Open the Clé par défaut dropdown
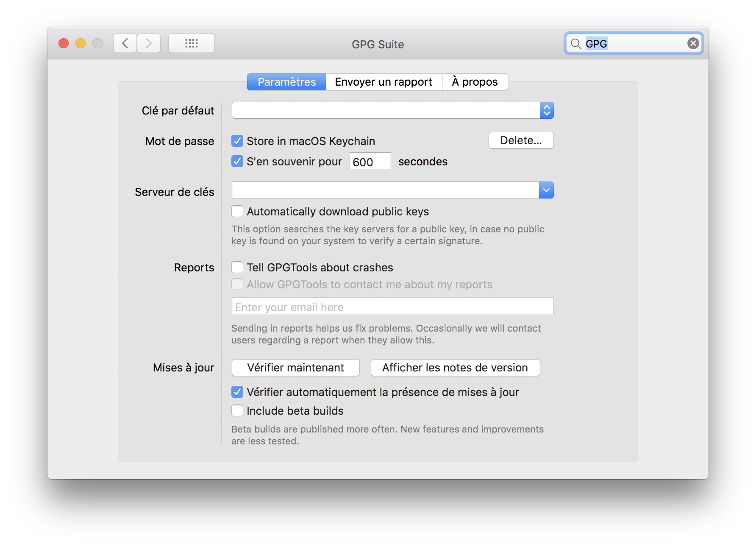756x547 pixels. pos(547,110)
